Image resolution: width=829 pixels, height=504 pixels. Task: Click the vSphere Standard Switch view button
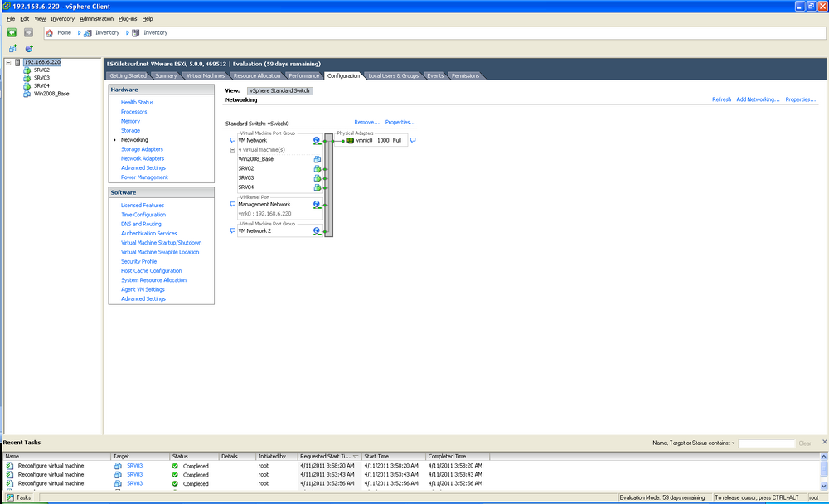tap(279, 90)
